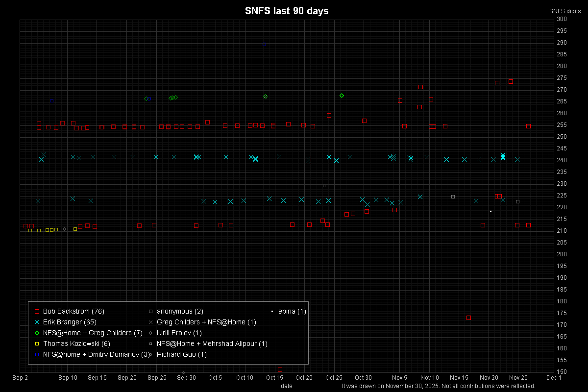Click the chart title SNFS last 90 days
Image resolution: width=588 pixels, height=392 pixels.
click(287, 11)
